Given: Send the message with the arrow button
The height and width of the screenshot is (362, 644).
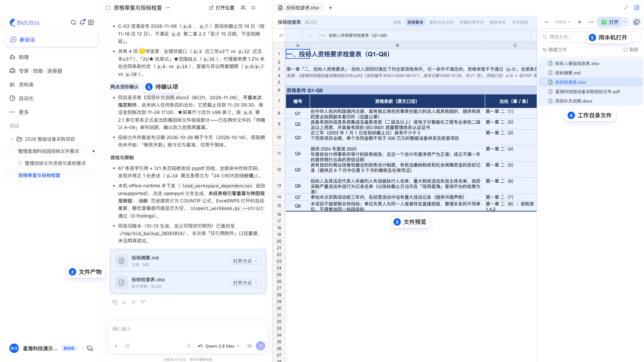Looking at the screenshot, I should (261, 346).
